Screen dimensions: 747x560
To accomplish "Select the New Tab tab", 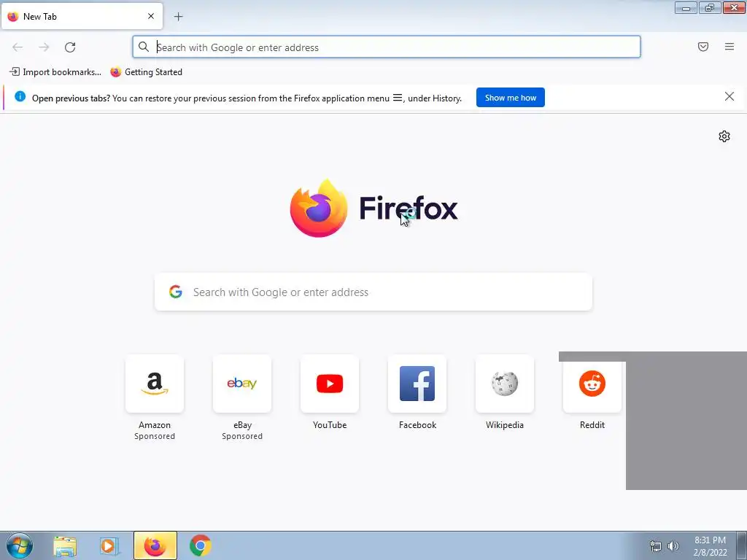I will (x=82, y=16).
